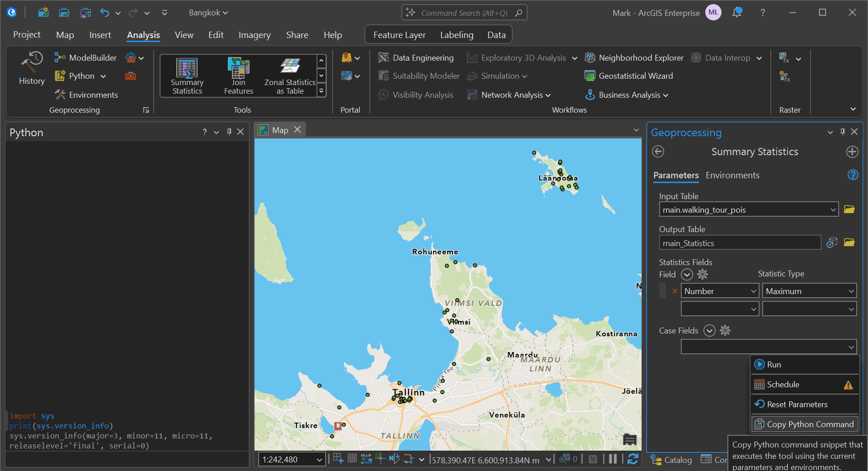
Task: Open the Maximum statistic type dropdown
Action: coord(851,291)
